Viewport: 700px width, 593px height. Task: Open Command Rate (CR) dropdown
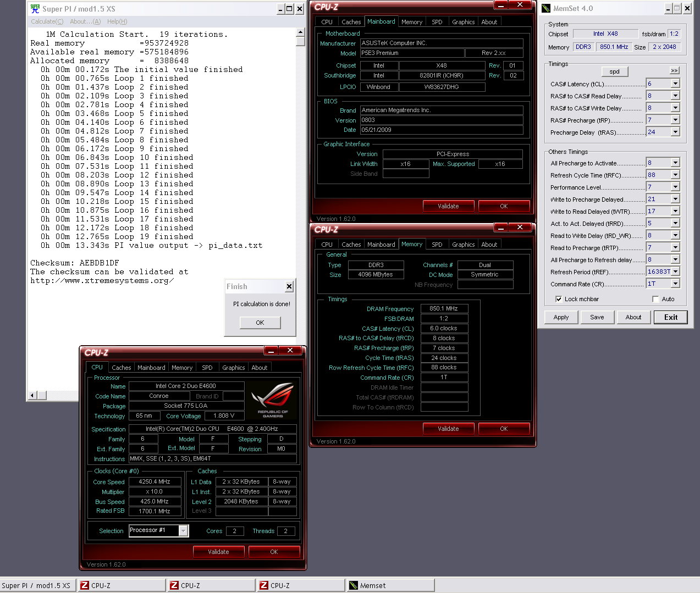click(x=675, y=284)
